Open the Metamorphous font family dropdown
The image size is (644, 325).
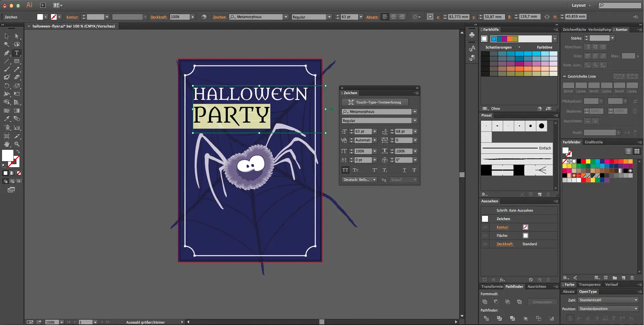[x=415, y=112]
